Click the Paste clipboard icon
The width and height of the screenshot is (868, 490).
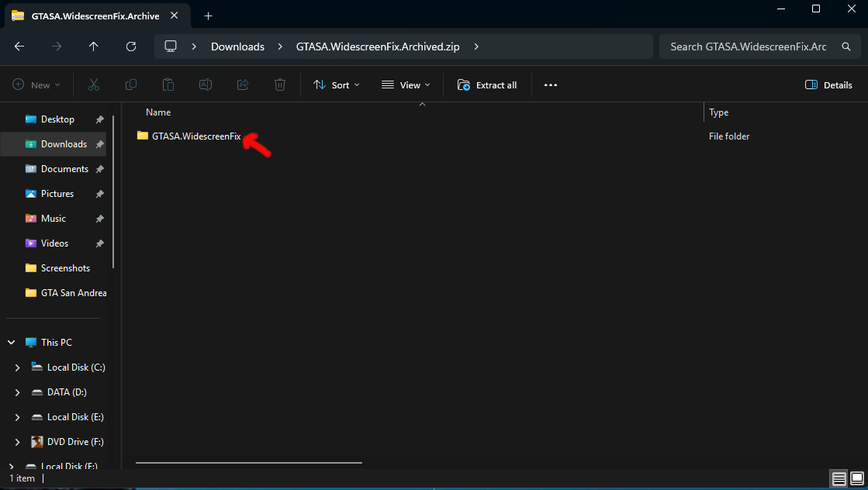point(168,85)
